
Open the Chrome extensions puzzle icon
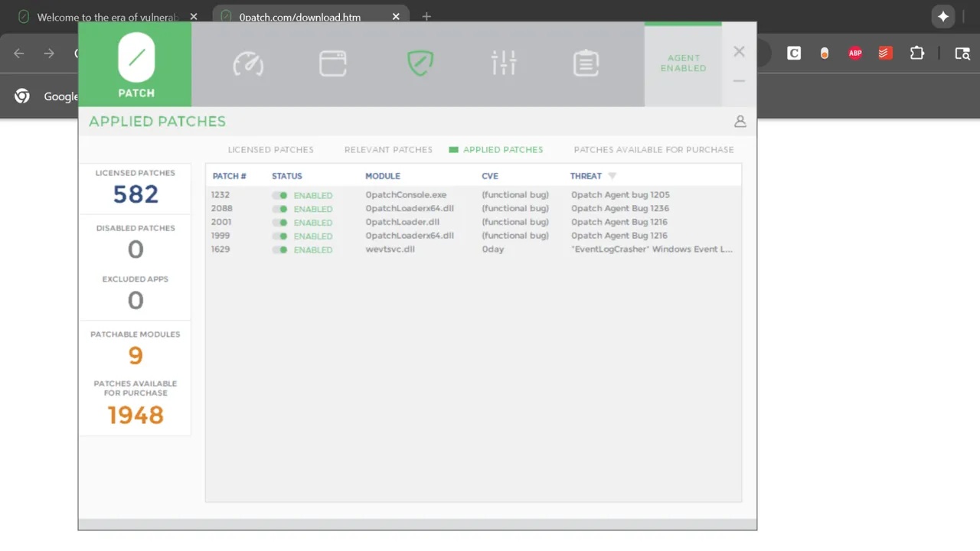916,53
